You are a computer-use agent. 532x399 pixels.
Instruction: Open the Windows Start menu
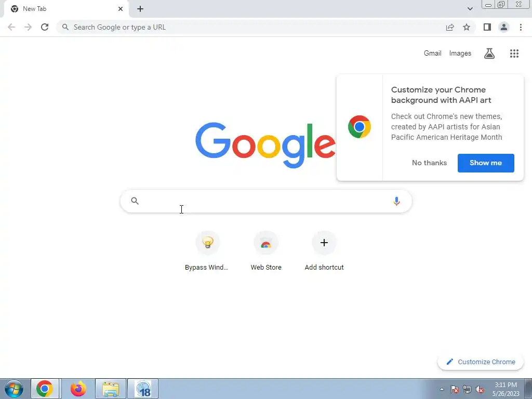14,389
